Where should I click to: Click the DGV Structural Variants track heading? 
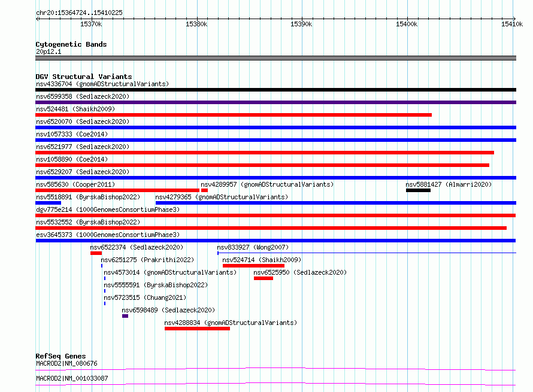click(84, 77)
